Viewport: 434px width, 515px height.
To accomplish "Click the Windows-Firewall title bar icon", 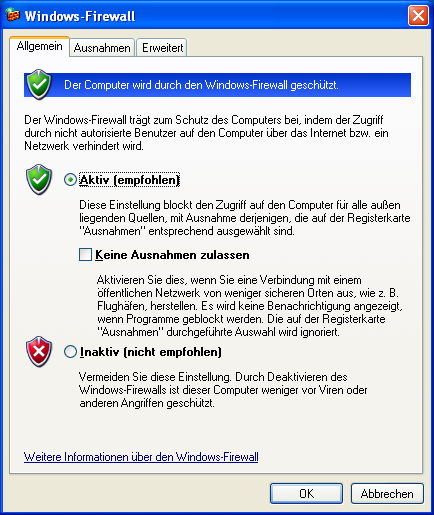I will tap(13, 15).
